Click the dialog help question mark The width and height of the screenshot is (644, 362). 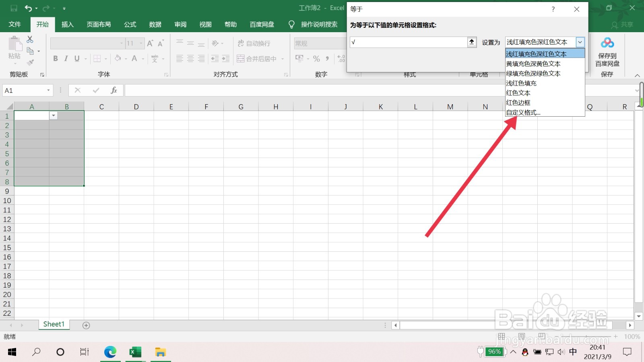coord(553,9)
